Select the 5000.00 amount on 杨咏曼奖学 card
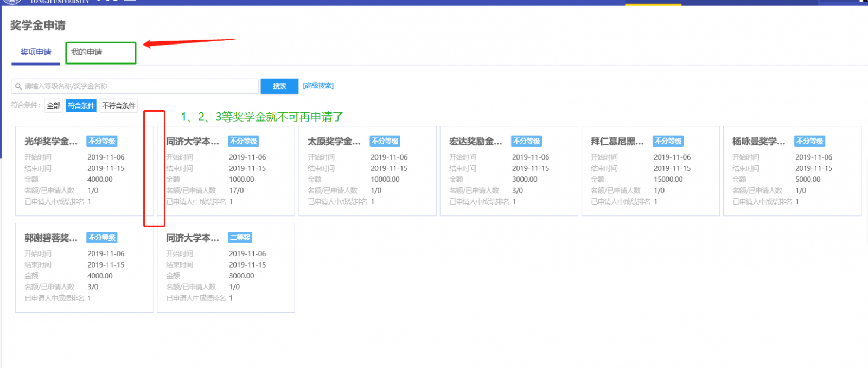This screenshot has height=368, width=868. 808,180
